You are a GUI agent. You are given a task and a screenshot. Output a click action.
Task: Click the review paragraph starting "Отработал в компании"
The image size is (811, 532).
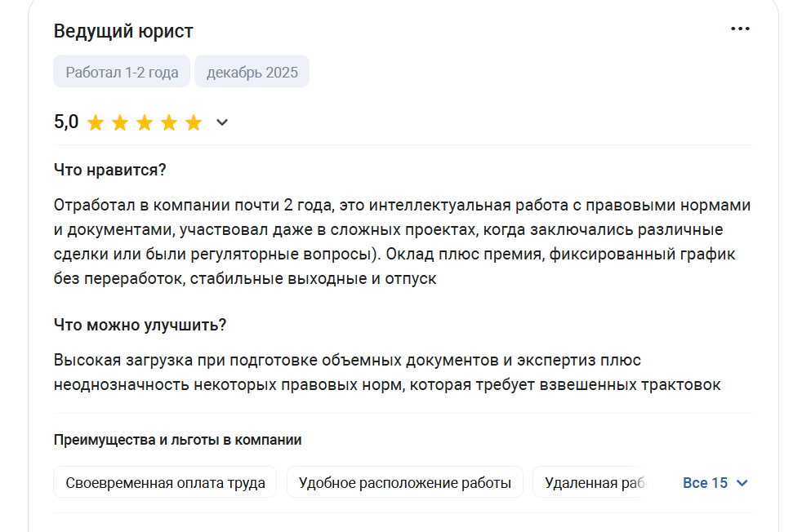coord(403,242)
